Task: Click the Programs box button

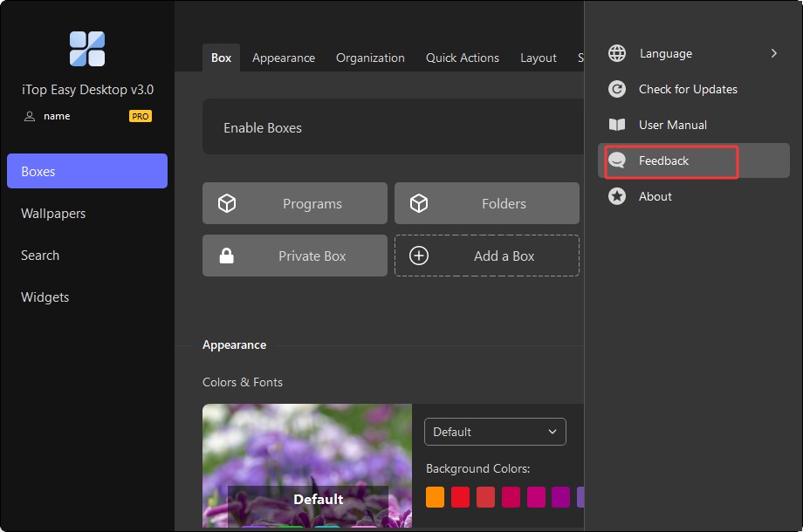Action: pos(295,203)
